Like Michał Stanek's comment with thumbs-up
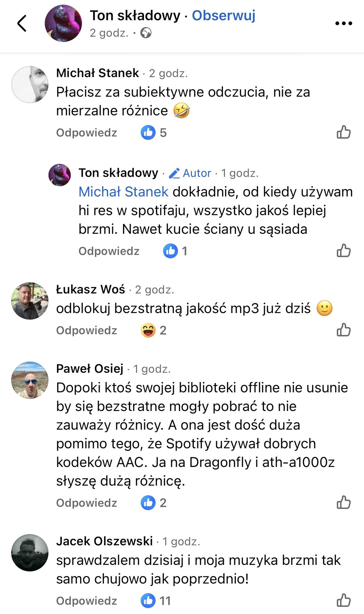Viewport: 364px width, 614px height. [x=344, y=132]
